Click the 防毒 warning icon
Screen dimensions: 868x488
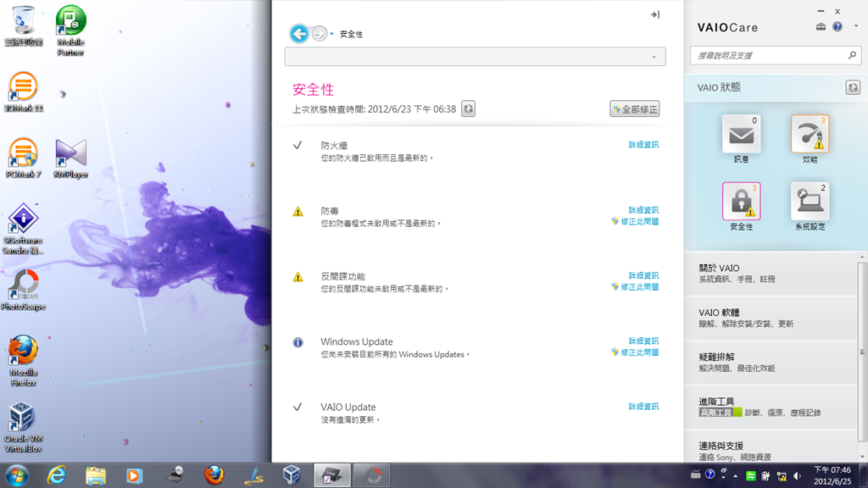(x=298, y=211)
